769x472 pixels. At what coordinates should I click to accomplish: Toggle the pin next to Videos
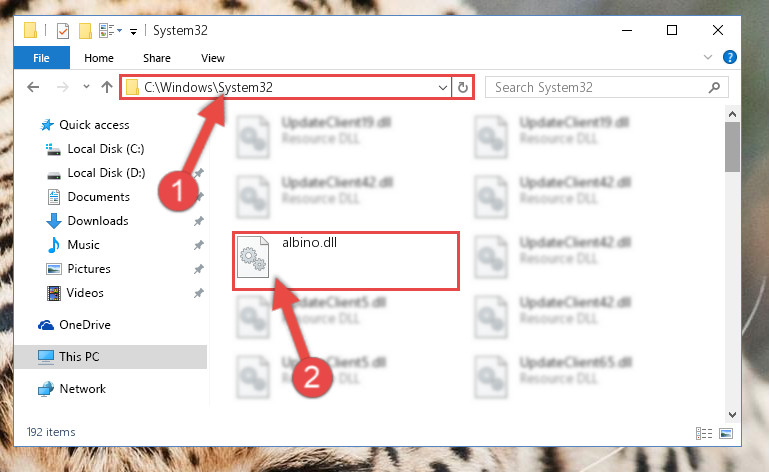click(x=199, y=293)
